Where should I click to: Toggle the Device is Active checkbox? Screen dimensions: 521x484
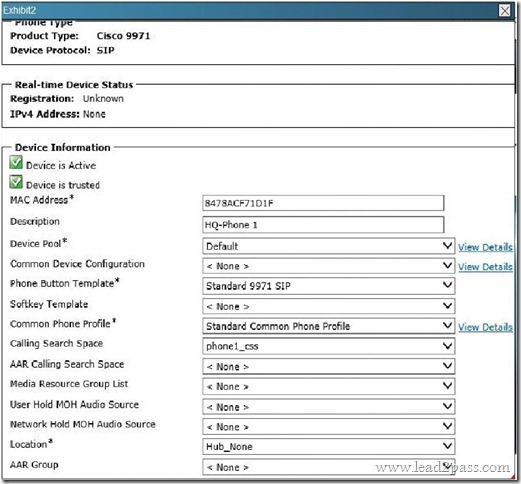pos(16,163)
